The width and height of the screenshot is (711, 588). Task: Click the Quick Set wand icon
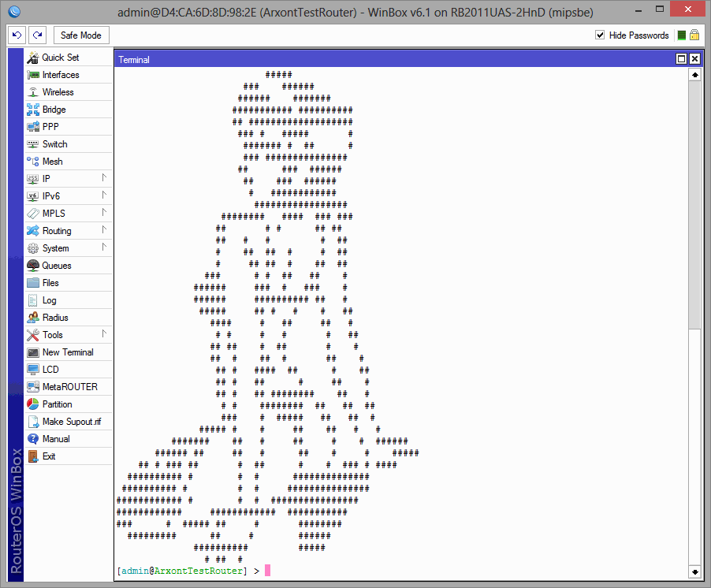point(33,58)
